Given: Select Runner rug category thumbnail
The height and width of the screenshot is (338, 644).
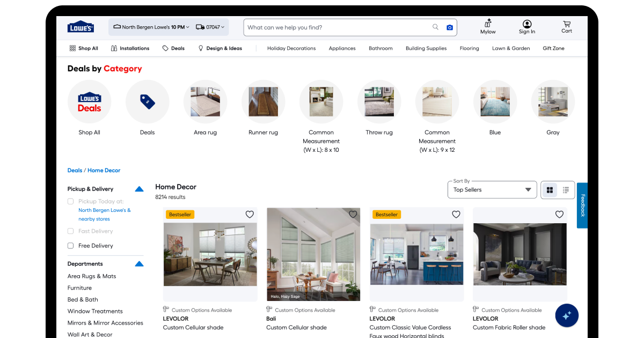Looking at the screenshot, I should pos(263,102).
